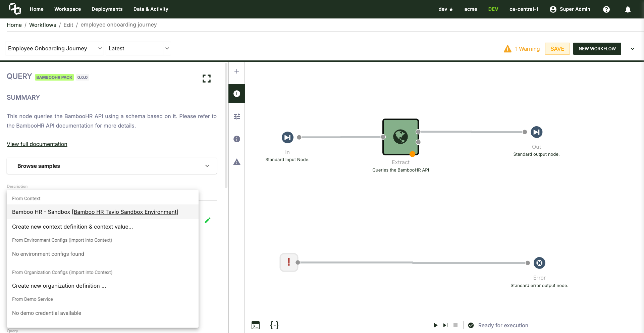Choose Create new organization definition option
Viewport: 644px width, 333px height.
click(x=103, y=286)
